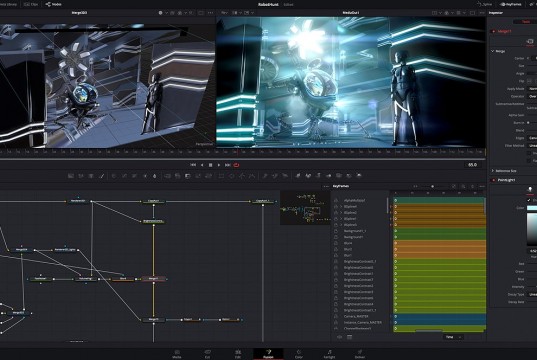Select the Merge1 header in the Inspector

504,31
